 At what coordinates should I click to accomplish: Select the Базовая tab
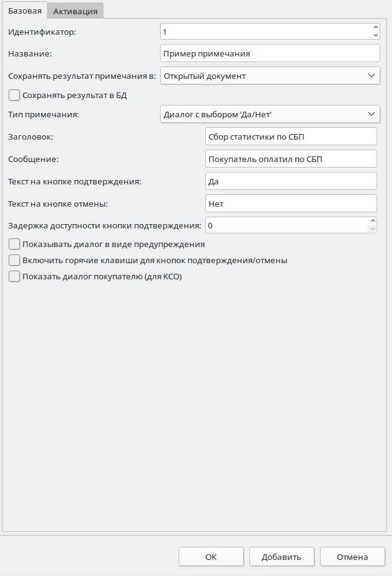[25, 11]
